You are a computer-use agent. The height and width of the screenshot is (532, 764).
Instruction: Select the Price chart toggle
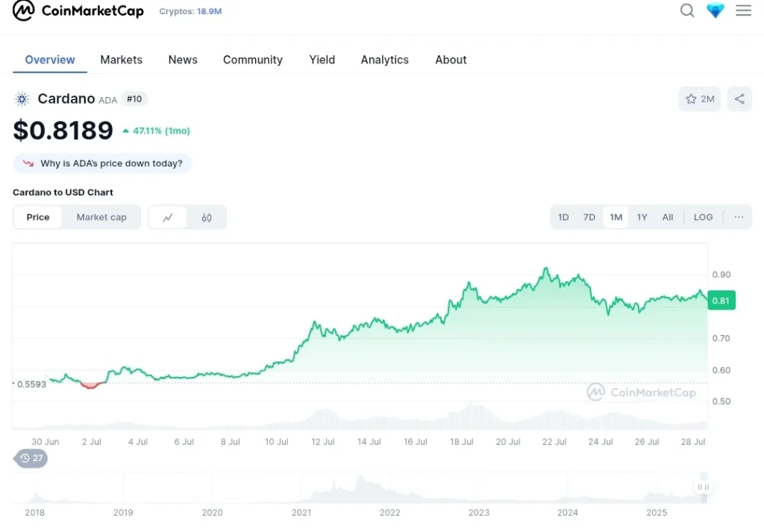pyautogui.click(x=38, y=217)
